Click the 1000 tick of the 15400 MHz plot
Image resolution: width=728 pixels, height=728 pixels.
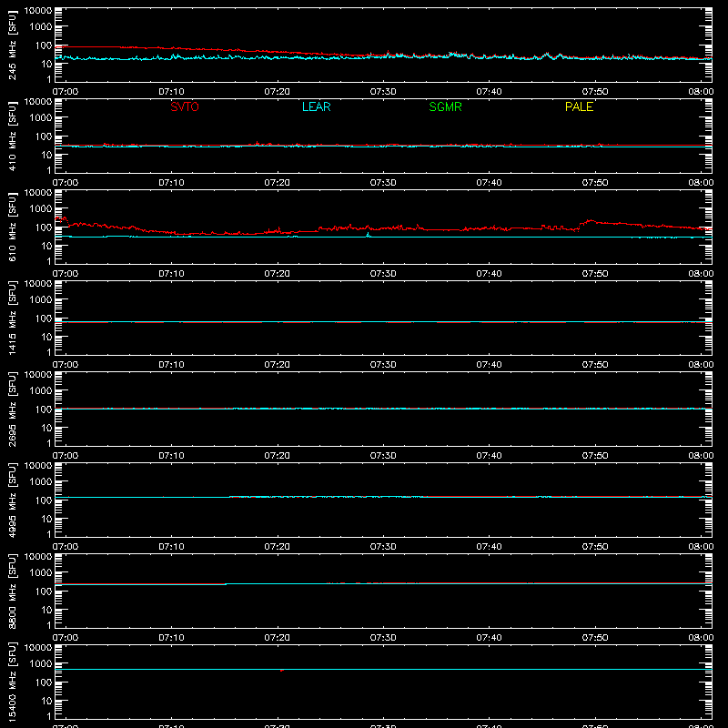(x=41, y=663)
